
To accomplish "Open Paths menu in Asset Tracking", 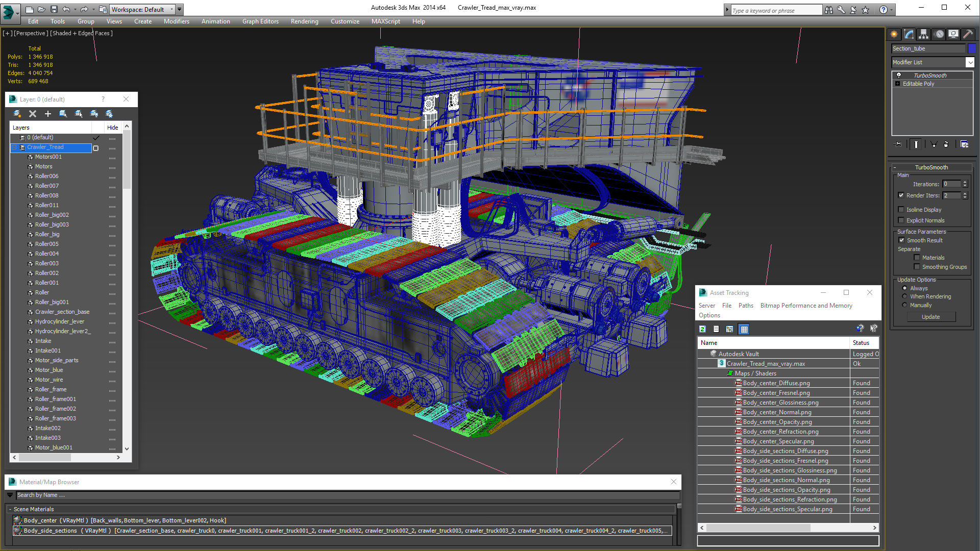I will coord(746,306).
